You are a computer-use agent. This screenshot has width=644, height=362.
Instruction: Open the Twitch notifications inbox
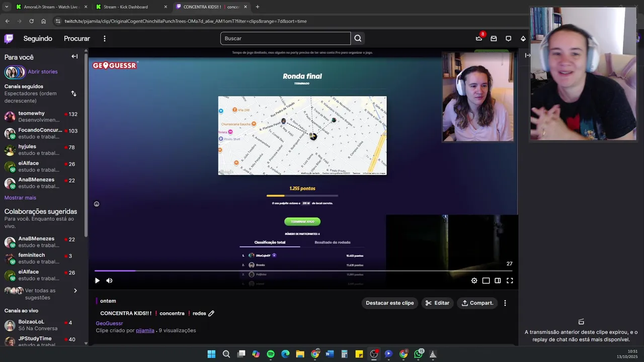(494, 39)
